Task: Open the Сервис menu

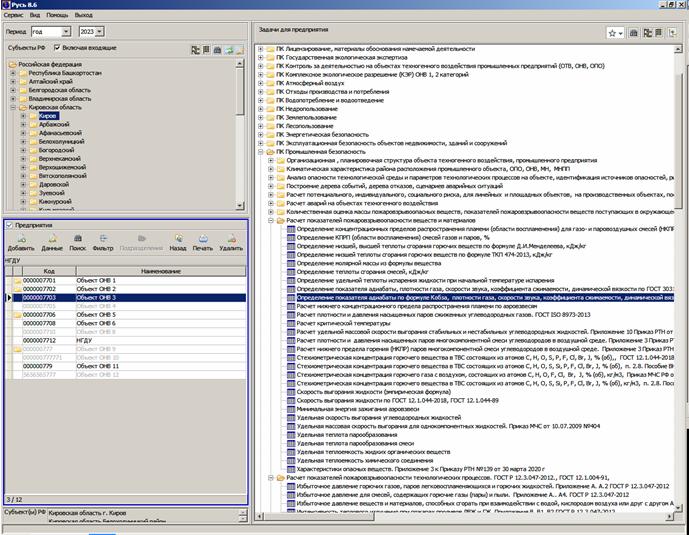Action: click(12, 17)
